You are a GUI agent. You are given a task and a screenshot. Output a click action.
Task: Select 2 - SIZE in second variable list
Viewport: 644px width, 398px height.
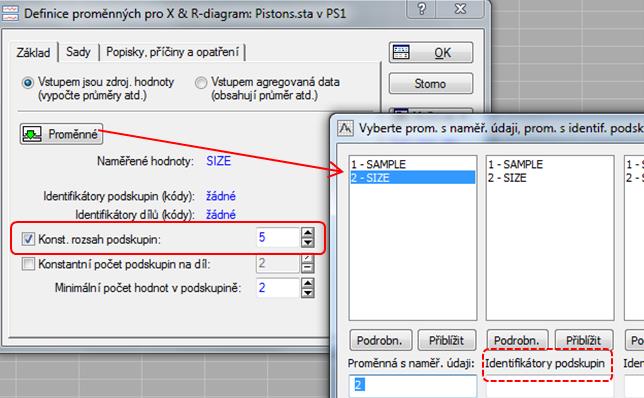click(x=550, y=177)
